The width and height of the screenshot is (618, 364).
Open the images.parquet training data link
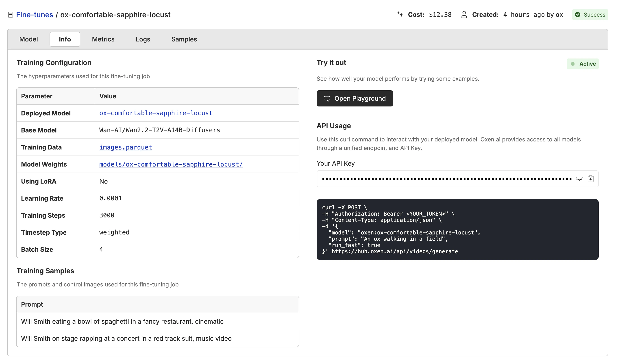pyautogui.click(x=126, y=147)
